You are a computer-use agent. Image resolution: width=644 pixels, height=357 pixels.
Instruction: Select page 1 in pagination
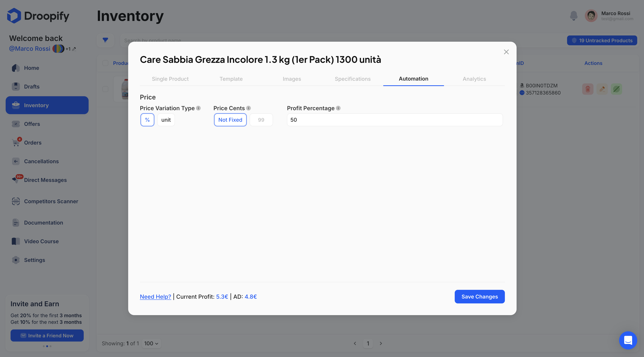(368, 343)
